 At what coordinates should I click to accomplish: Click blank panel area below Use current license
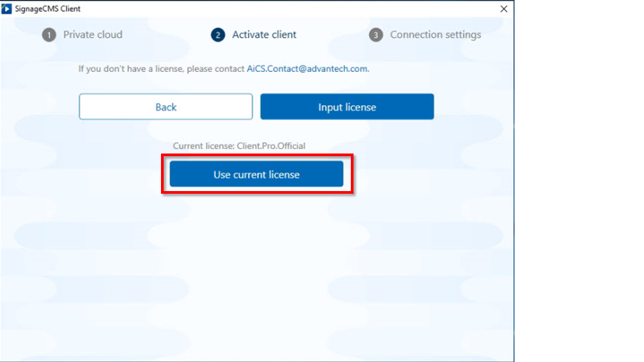(x=256, y=268)
